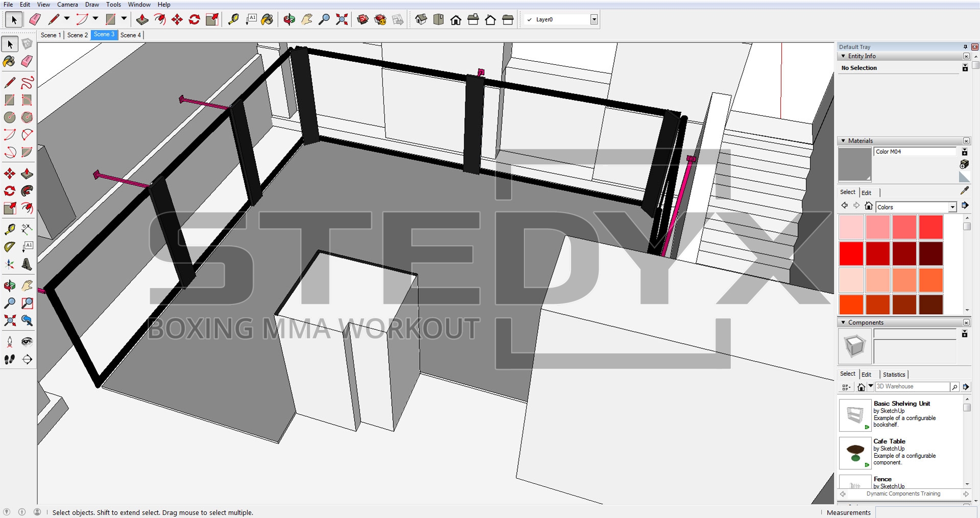Open the shape tool dropdown arrow
The image size is (980, 518).
click(x=124, y=19)
